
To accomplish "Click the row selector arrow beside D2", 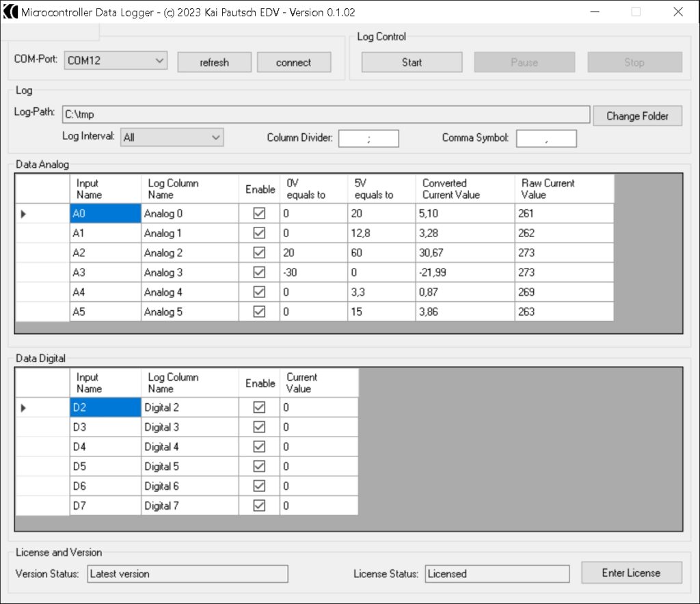I will point(24,408).
